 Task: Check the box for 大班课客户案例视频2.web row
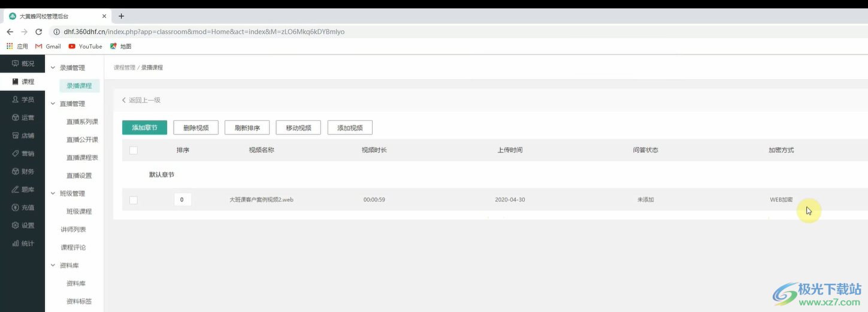pyautogui.click(x=134, y=200)
